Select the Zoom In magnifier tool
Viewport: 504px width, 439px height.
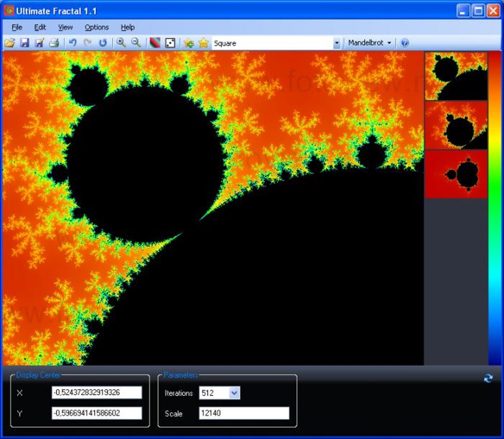point(120,43)
